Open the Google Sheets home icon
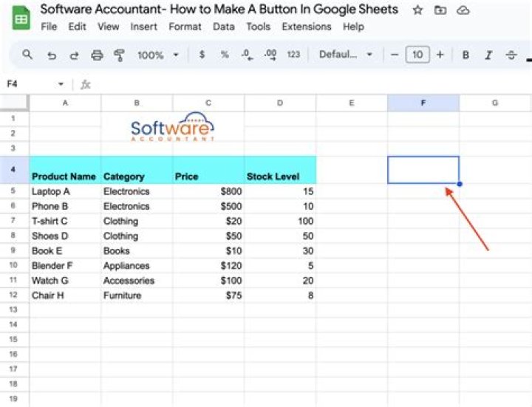Image resolution: width=532 pixels, height=407 pixels. tap(21, 18)
